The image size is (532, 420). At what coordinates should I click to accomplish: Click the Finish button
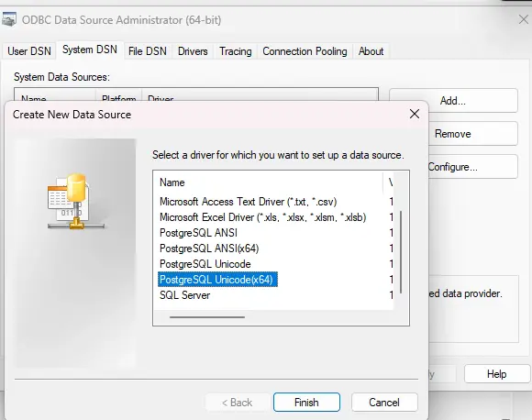[306, 403]
